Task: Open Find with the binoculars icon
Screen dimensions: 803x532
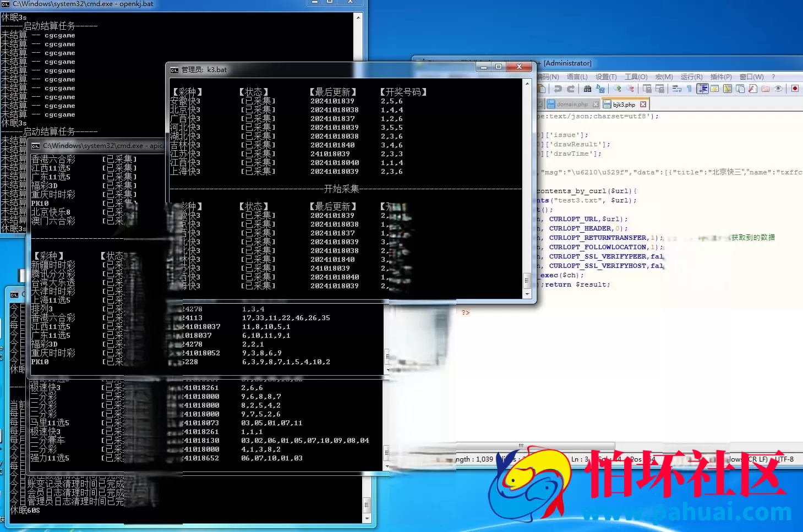Action: pos(587,89)
